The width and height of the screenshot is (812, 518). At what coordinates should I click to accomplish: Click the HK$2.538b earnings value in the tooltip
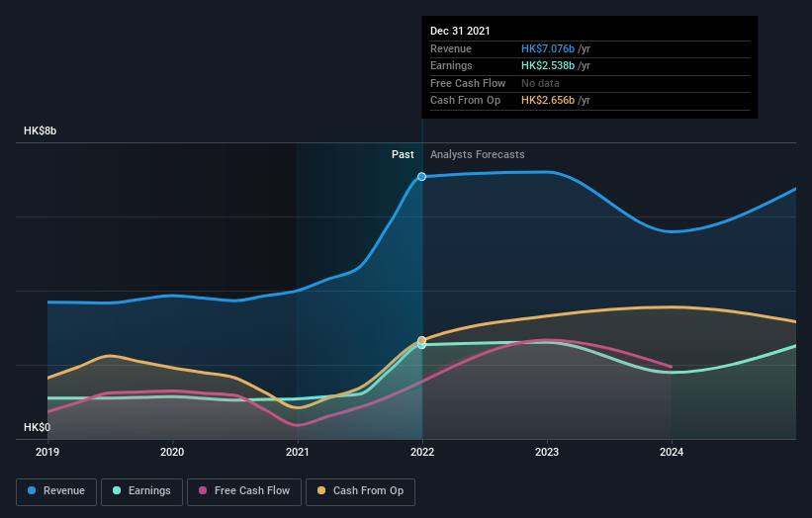tap(548, 65)
